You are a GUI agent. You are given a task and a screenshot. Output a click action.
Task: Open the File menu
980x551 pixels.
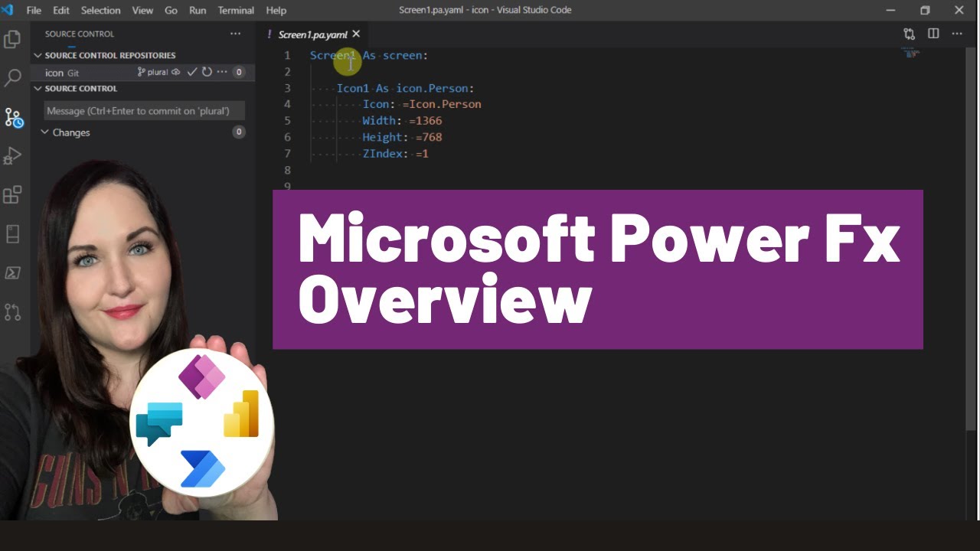pos(34,10)
